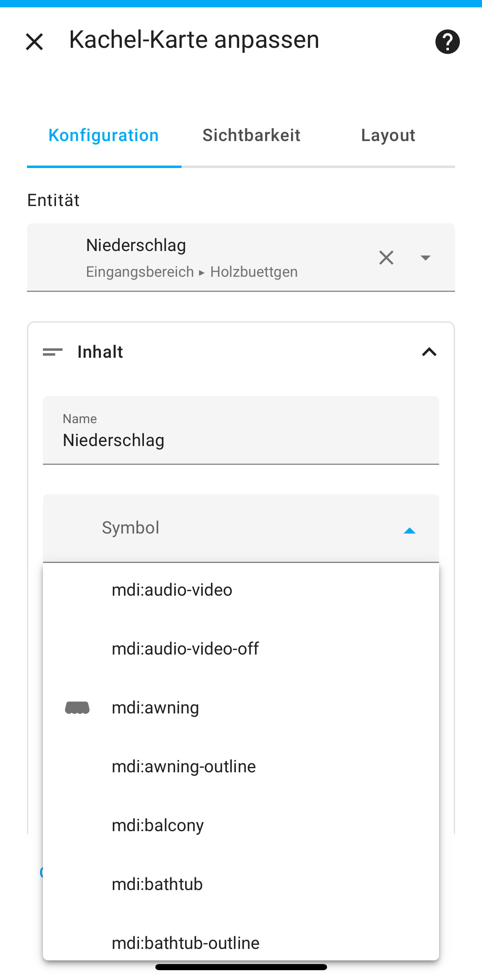482x980 pixels.
Task: Collapse the Inhalt section chevron
Action: click(x=429, y=352)
